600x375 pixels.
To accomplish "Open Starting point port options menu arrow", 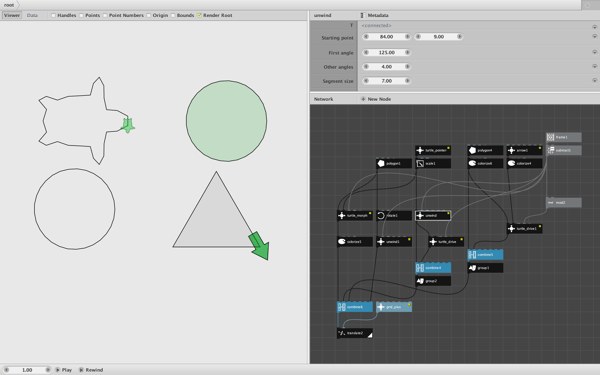I will [594, 36].
